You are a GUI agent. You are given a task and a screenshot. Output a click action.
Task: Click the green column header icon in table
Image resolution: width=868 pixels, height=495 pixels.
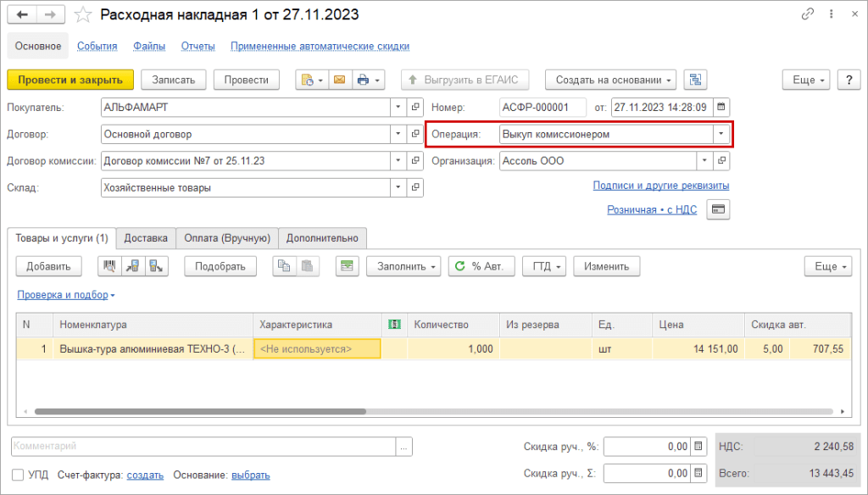coord(395,325)
